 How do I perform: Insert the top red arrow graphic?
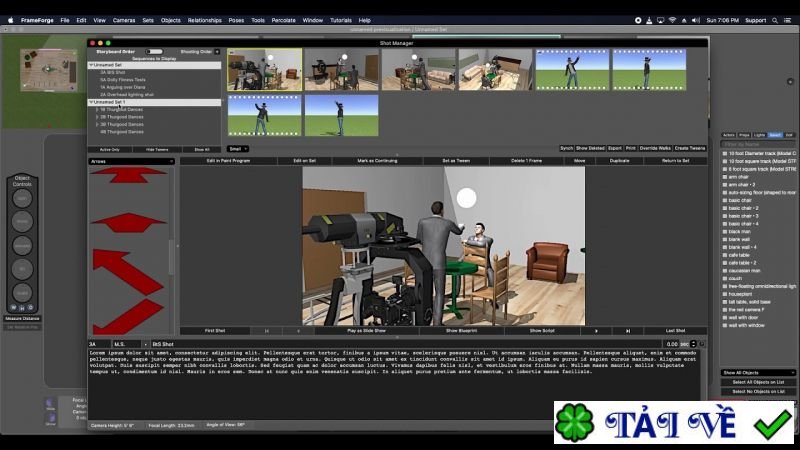coord(129,174)
